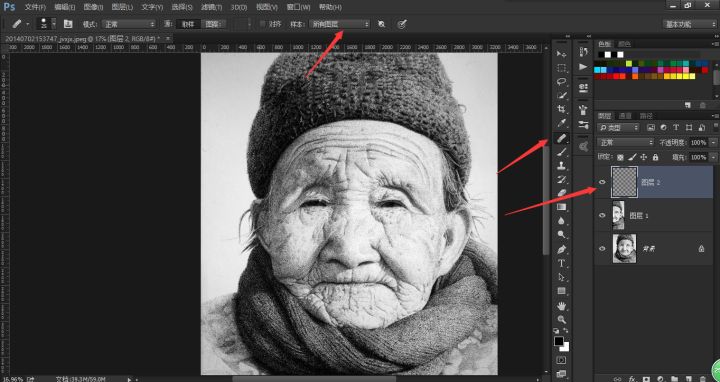
Task: Select the Hand tool
Action: pos(561,305)
